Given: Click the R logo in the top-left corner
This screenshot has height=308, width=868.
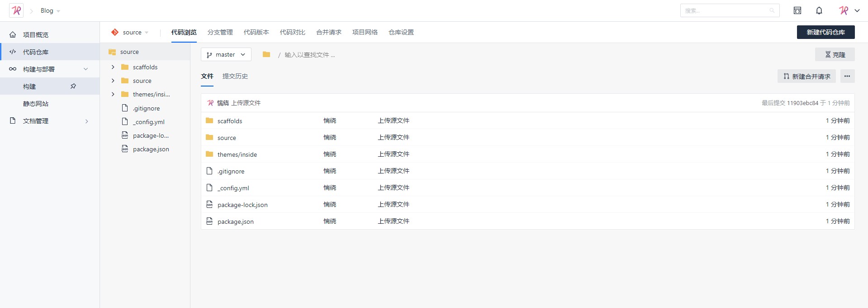Looking at the screenshot, I should pos(16,10).
